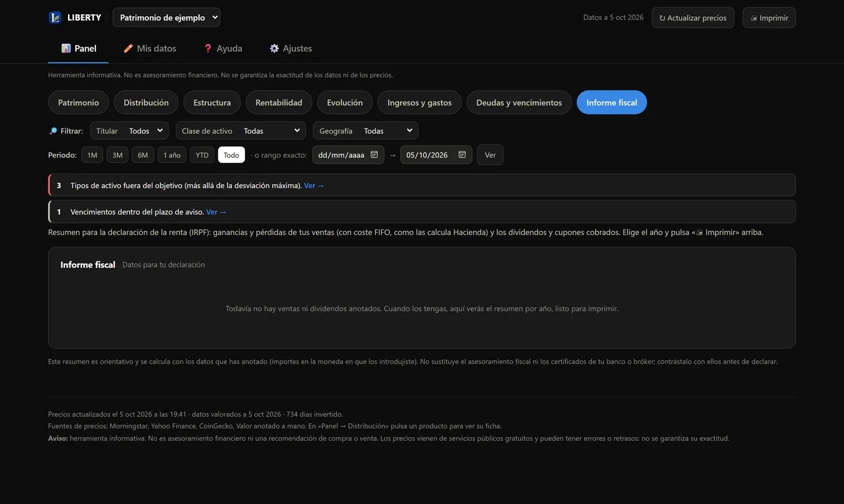The width and height of the screenshot is (844, 504).
Task: Click the 'Datos a 5 oct 2026' text
Action: [613, 17]
